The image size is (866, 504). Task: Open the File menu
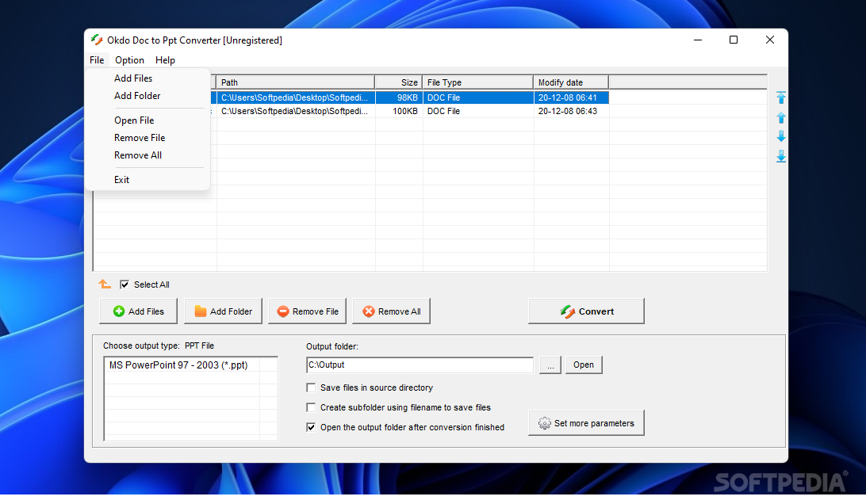tap(97, 60)
